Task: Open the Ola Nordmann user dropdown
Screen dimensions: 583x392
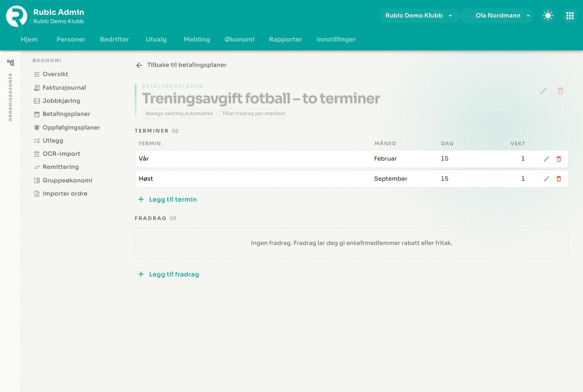Action: (497, 16)
